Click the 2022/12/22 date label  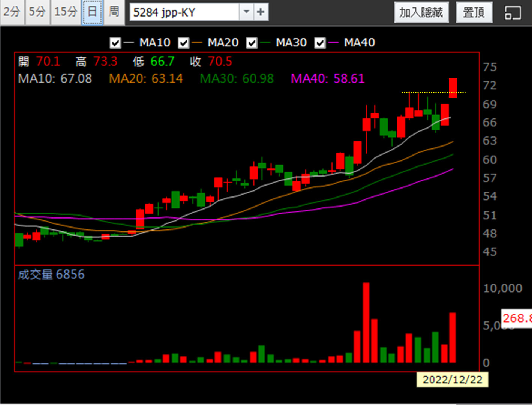[x=452, y=379]
